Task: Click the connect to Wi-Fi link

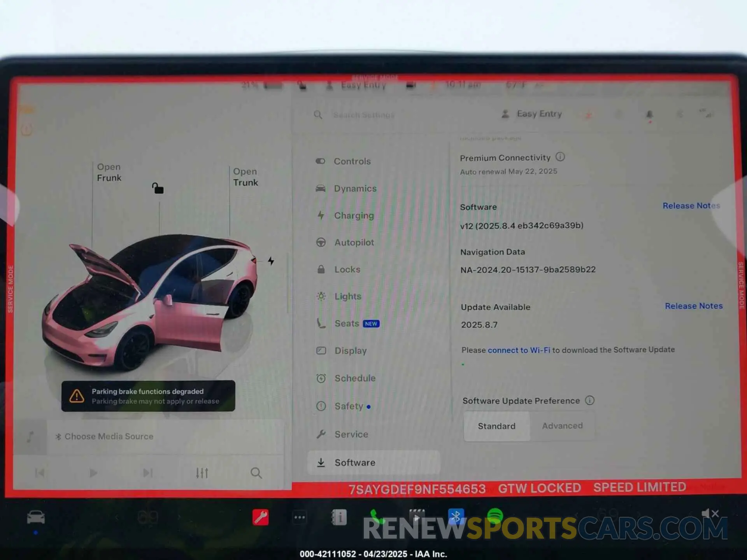Action: (519, 350)
